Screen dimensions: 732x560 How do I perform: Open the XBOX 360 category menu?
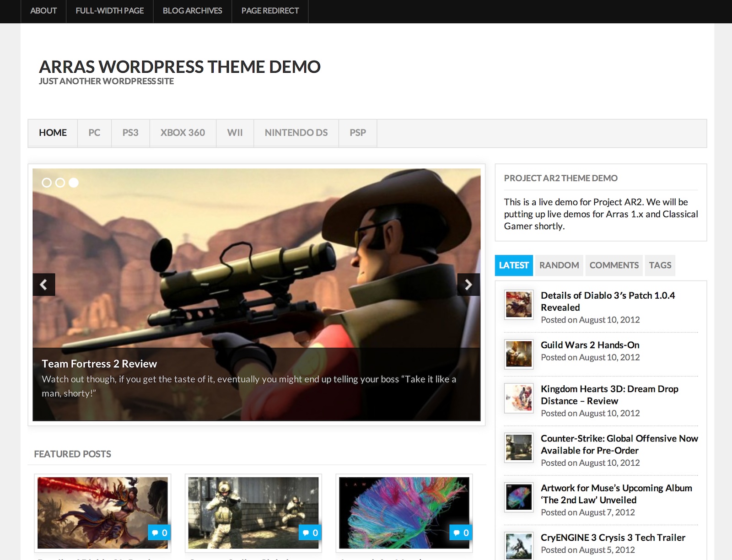pyautogui.click(x=183, y=133)
